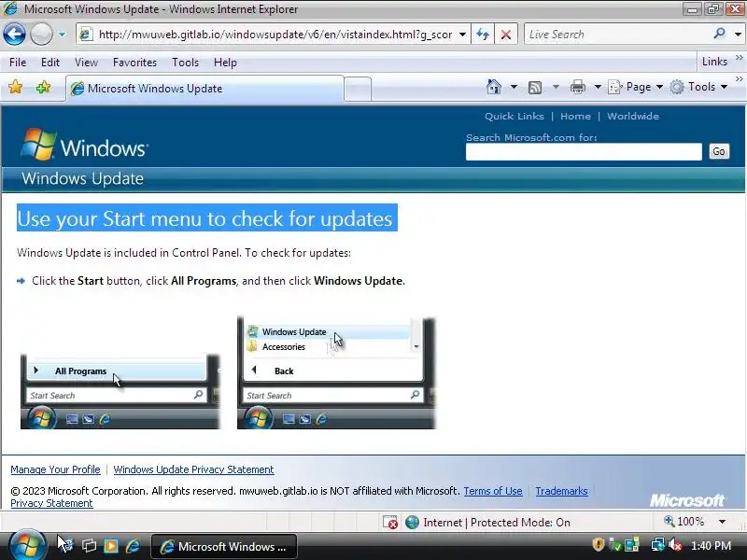Click the Worldwide header link
747x560 pixels.
[x=633, y=116]
